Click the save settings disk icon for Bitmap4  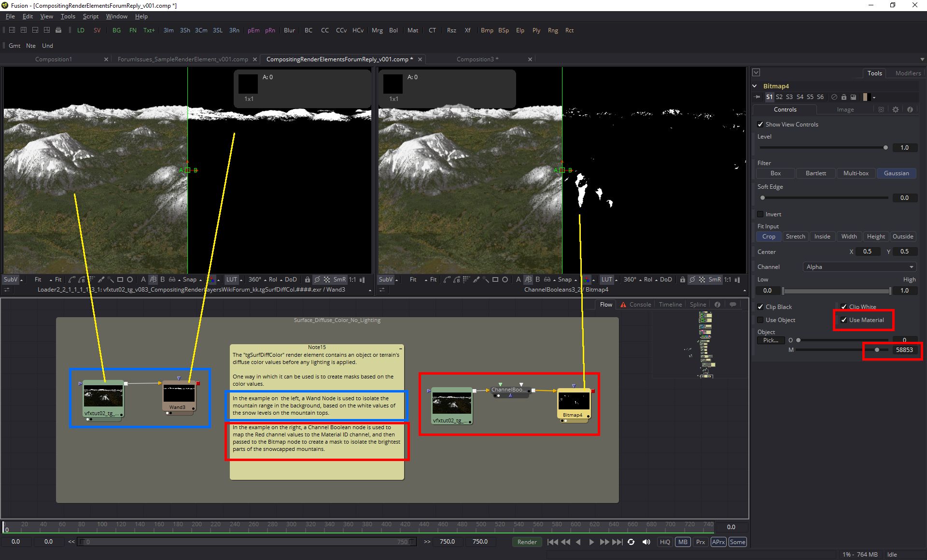click(853, 97)
